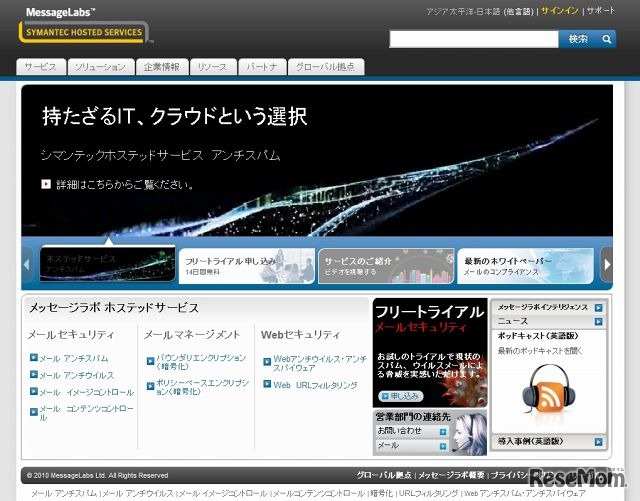Screen dimensions: 640x501
Task: Open the グローバル拠点 navigation tab
Action: click(326, 67)
